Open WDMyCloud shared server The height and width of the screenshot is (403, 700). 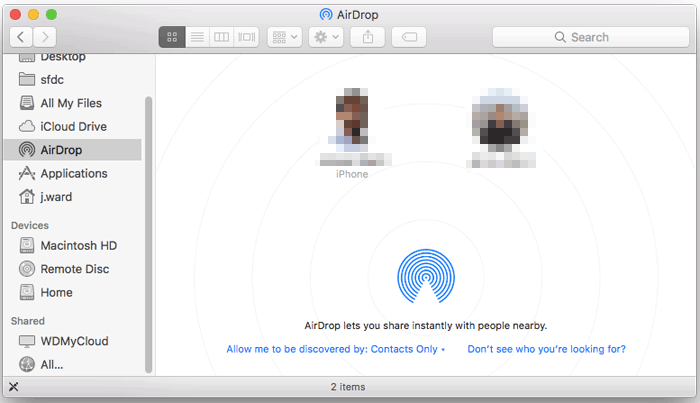(x=73, y=341)
